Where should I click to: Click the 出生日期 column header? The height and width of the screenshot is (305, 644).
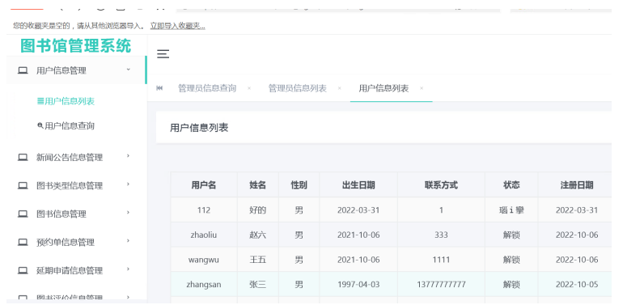click(358, 185)
